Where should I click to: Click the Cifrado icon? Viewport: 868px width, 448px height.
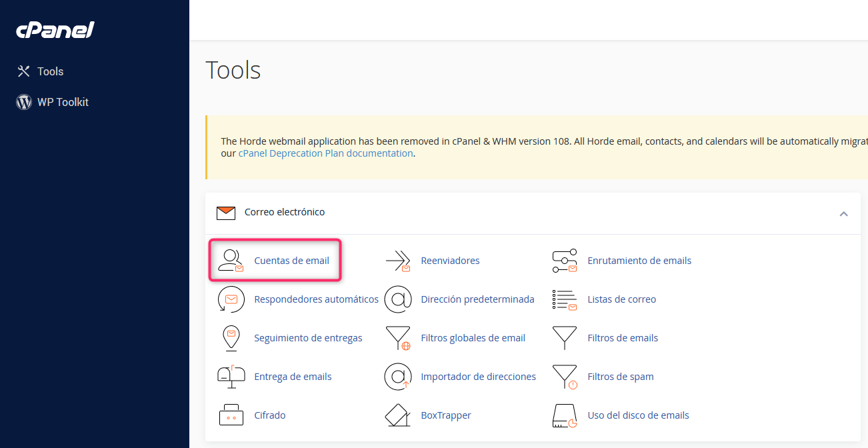[x=231, y=415]
